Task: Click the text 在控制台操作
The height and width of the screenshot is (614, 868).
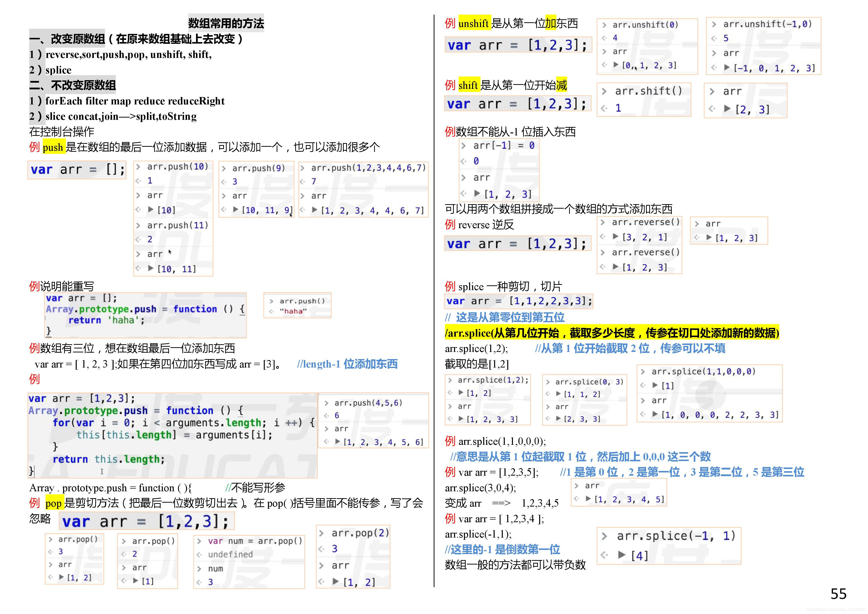Action: [x=62, y=132]
